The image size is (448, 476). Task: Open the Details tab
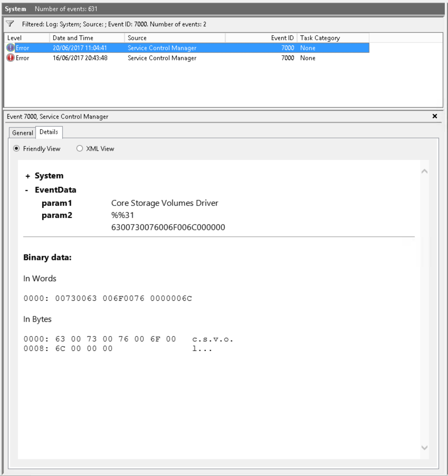[49, 132]
